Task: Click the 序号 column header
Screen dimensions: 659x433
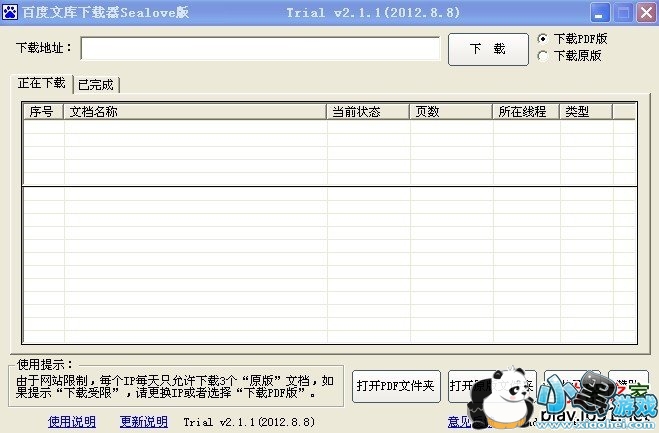Action: 42,111
